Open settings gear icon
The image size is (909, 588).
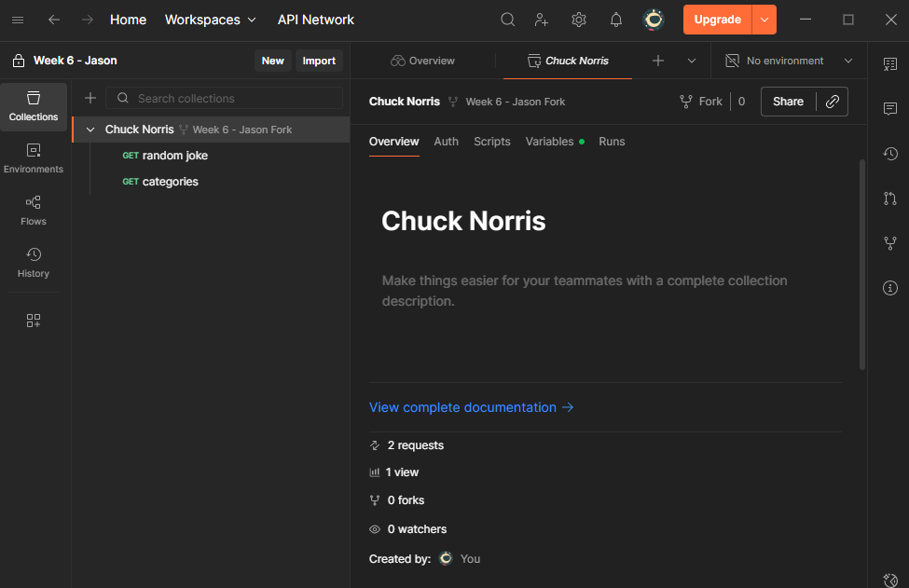coord(579,20)
